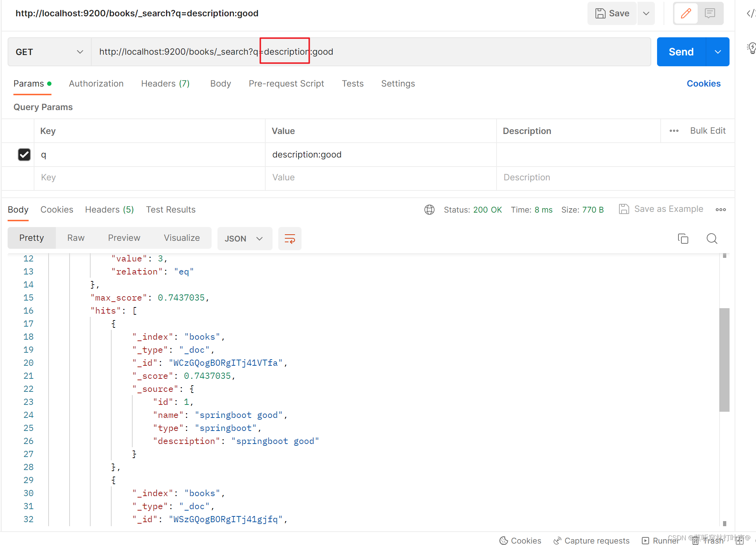Open the comments icon

(x=710, y=13)
